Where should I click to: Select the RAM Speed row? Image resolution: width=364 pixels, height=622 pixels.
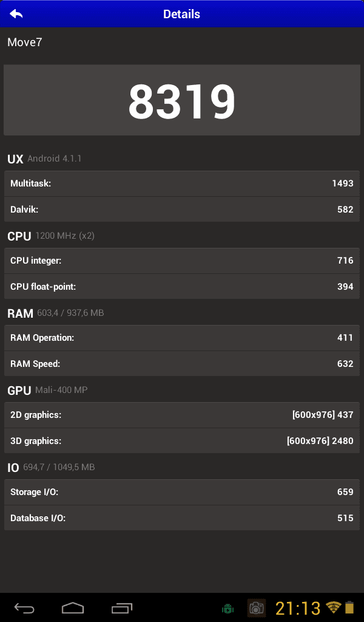182,364
